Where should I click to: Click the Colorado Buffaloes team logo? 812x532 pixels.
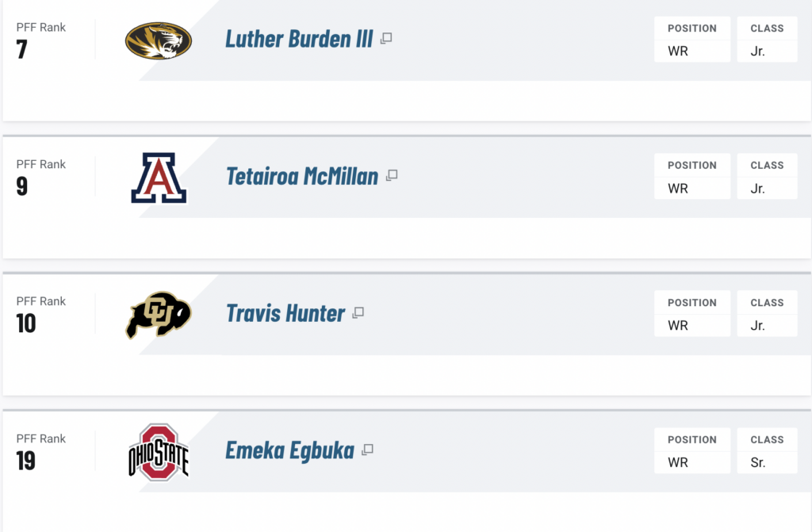point(159,315)
